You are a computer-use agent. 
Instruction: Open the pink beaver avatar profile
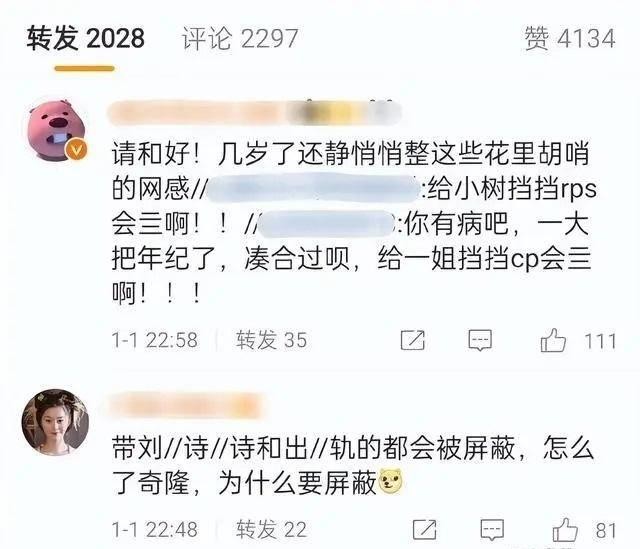pos(56,129)
